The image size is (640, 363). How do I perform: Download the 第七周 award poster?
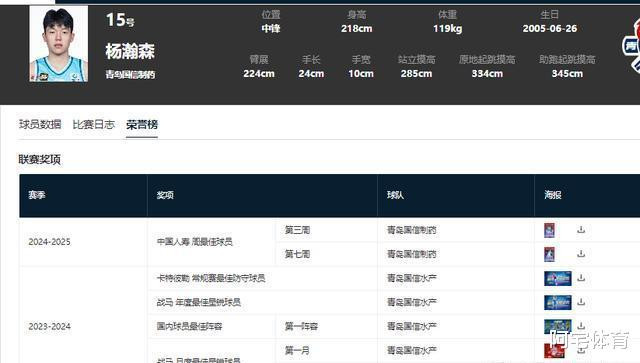coord(581,254)
